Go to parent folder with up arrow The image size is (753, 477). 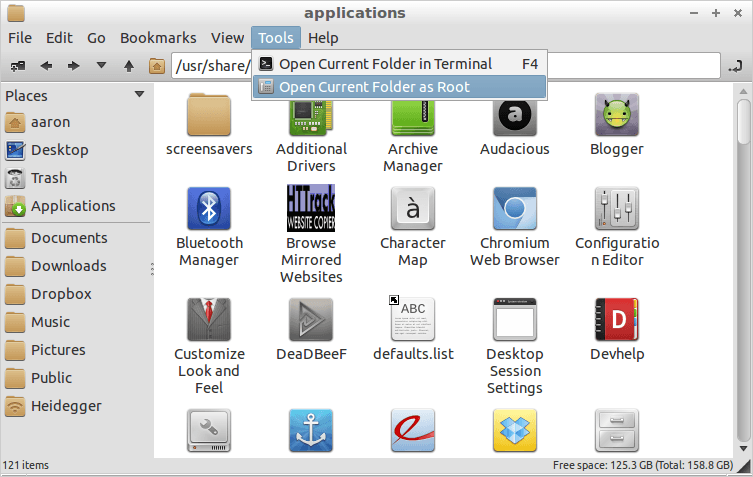click(129, 66)
